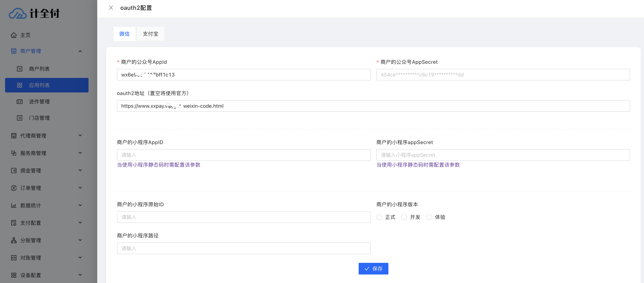644x283 pixels.
Task: Click the 订单管理 yen-clock icon
Action: point(14,188)
